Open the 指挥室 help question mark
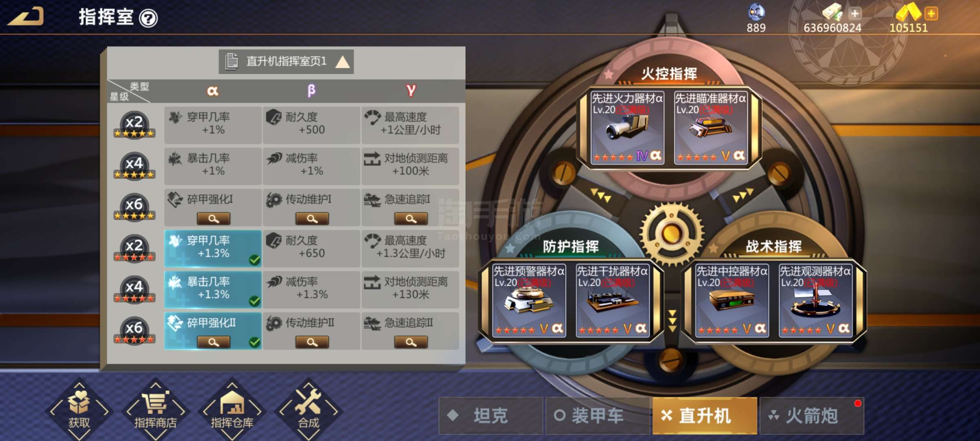 (x=148, y=18)
